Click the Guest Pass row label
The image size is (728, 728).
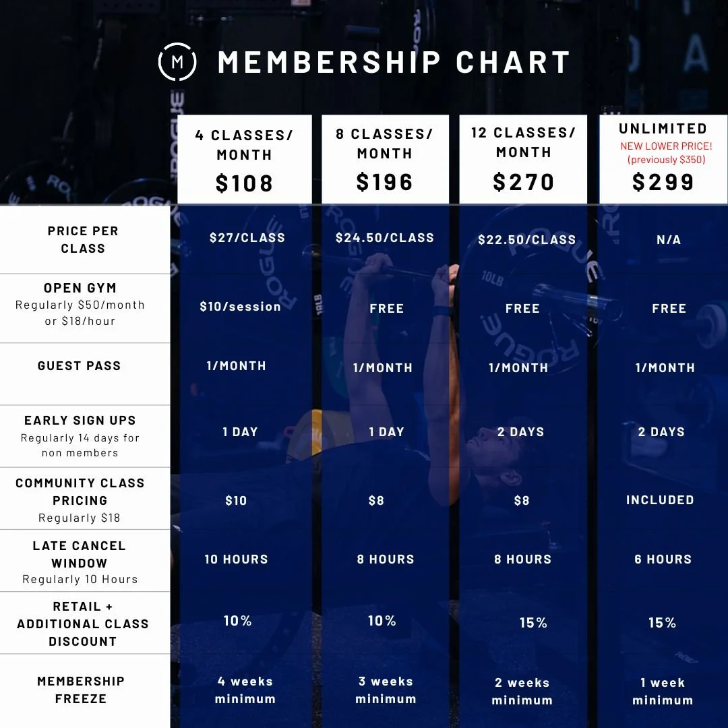coord(80,366)
